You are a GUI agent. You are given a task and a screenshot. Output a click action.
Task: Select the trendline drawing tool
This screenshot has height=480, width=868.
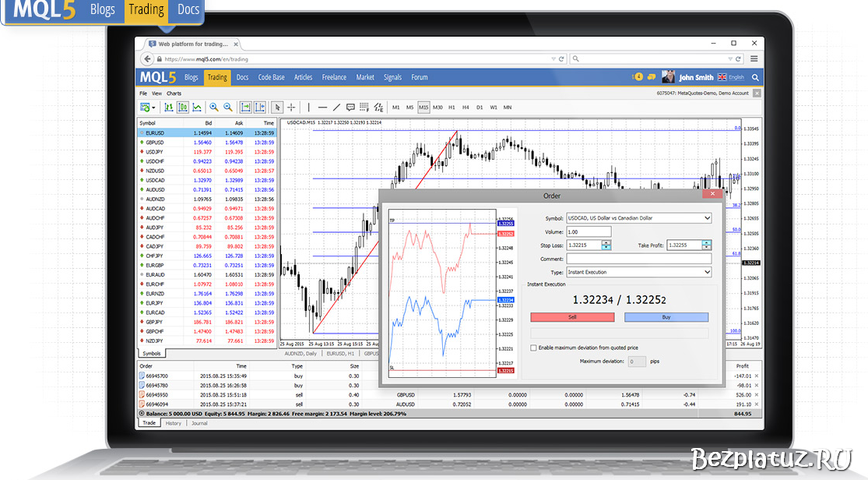point(336,108)
